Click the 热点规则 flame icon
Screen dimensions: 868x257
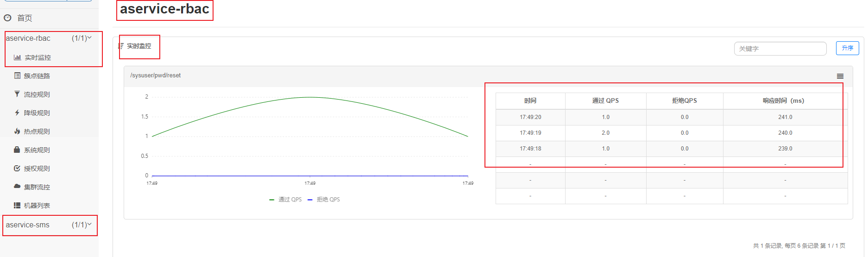pos(17,131)
